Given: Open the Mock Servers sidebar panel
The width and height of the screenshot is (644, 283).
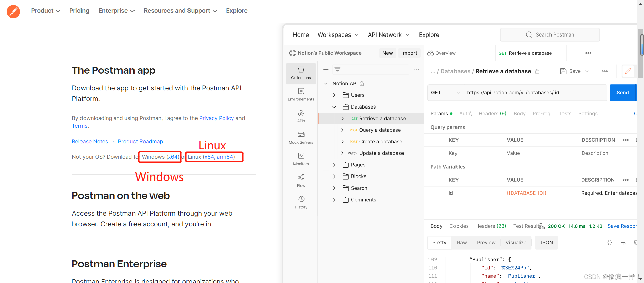Looking at the screenshot, I should pyautogui.click(x=301, y=138).
